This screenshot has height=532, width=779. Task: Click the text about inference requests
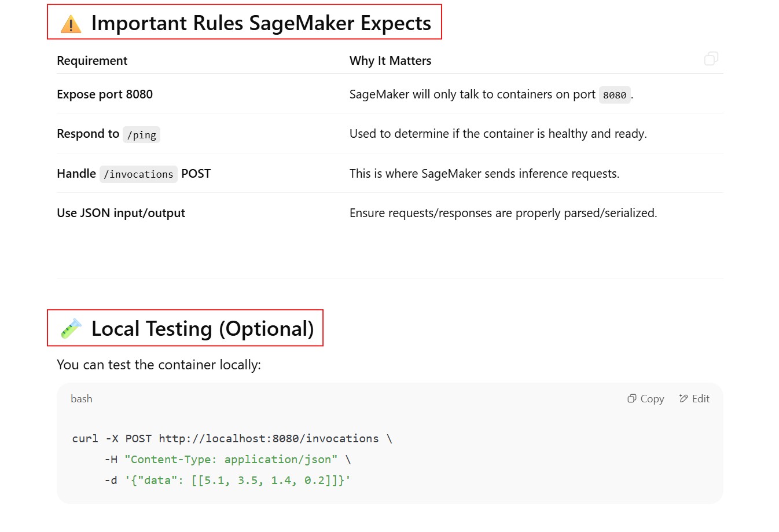[484, 174]
